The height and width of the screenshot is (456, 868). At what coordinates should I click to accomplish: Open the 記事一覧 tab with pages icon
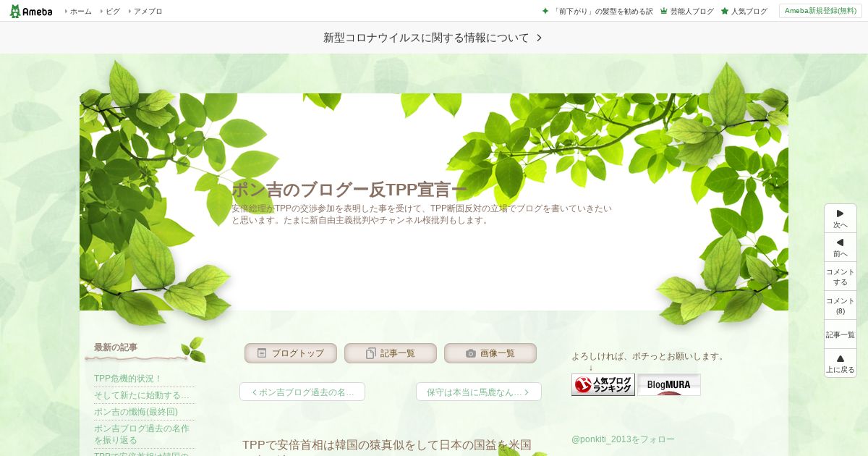pos(391,353)
